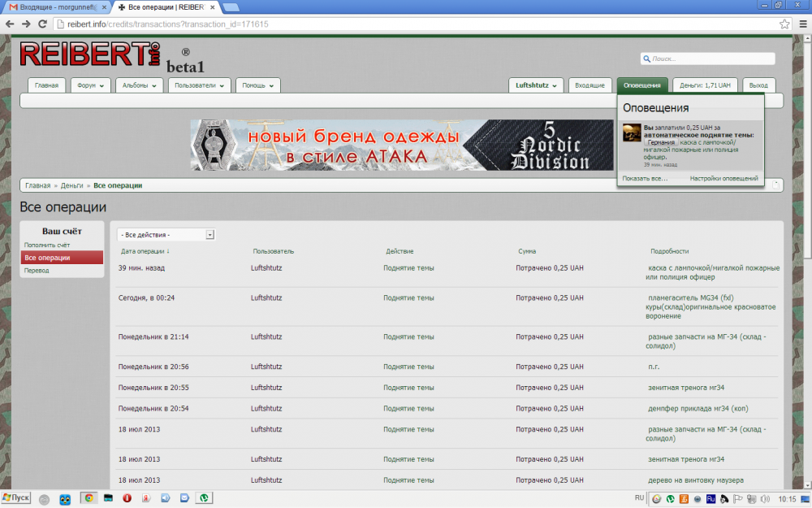Click the REIBERT logo at top
This screenshot has height=508, width=812.
(90, 54)
